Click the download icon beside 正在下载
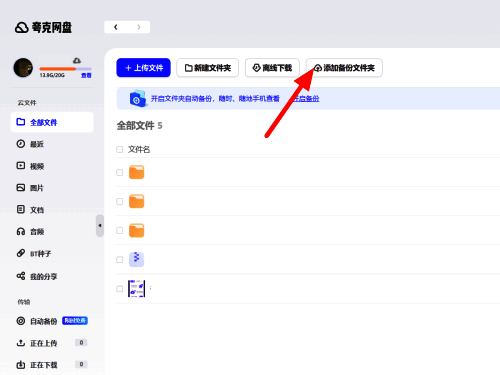Screen dimensions: 500x375 point(21,365)
